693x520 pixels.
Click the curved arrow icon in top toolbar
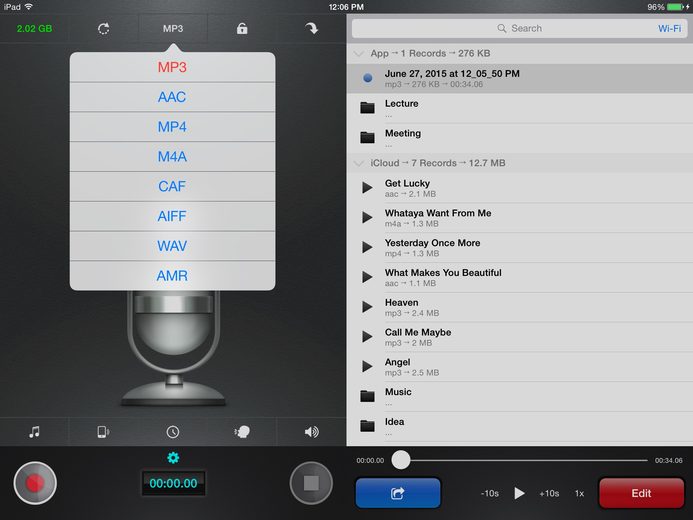[312, 29]
